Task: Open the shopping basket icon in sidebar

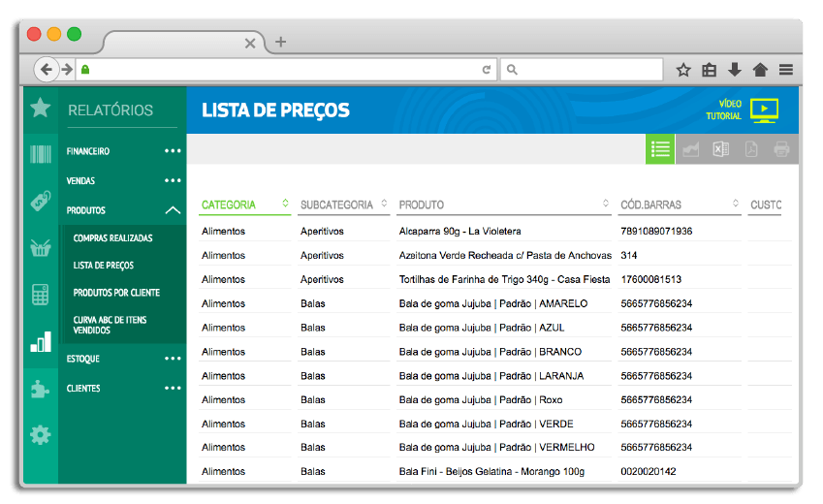Action: click(41, 248)
